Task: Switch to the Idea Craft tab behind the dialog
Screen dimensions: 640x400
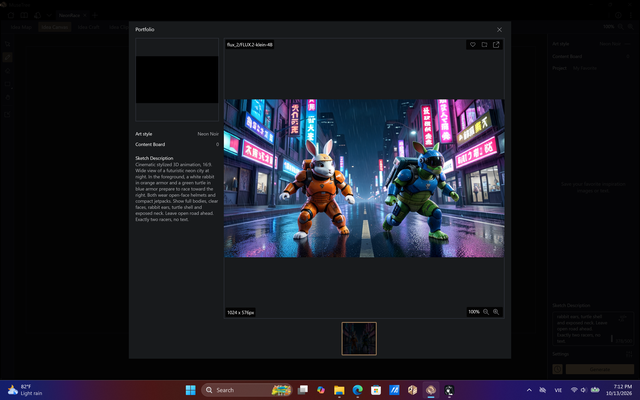Action: (x=88, y=27)
